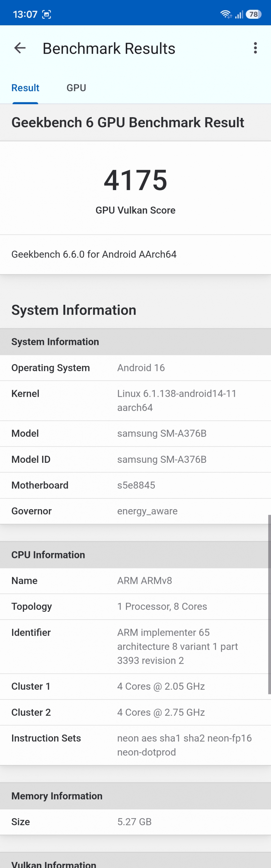271x868 pixels.
Task: Switch to the GPU tab
Action: (76, 88)
